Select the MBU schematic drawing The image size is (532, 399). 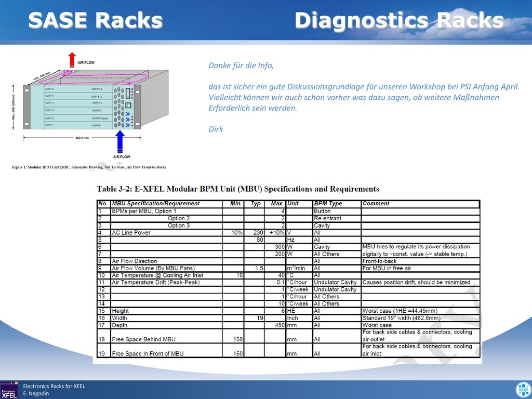click(x=90, y=107)
